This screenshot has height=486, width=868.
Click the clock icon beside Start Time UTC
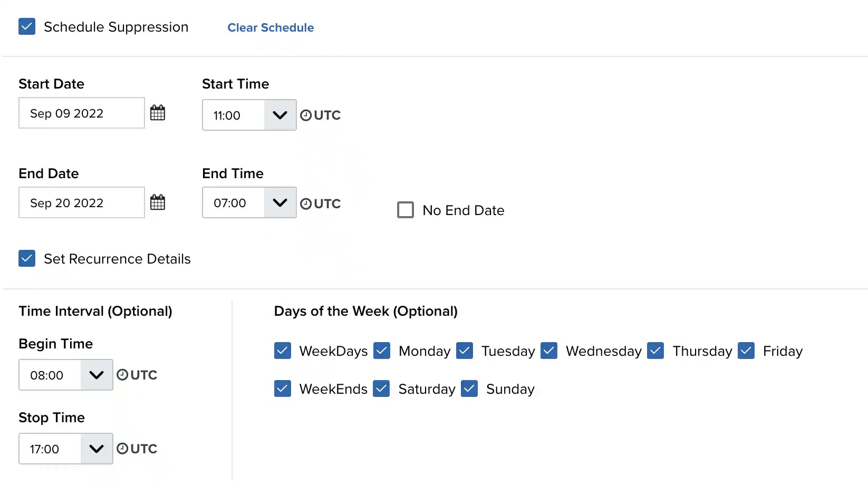(x=306, y=115)
